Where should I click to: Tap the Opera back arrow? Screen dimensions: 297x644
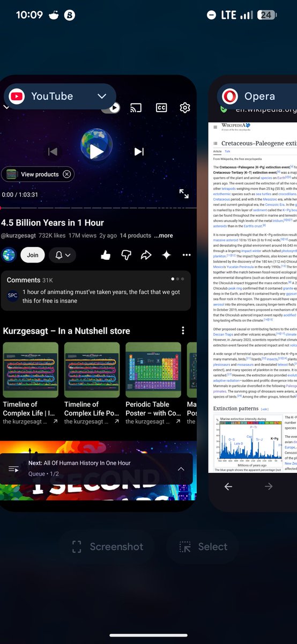click(x=228, y=486)
